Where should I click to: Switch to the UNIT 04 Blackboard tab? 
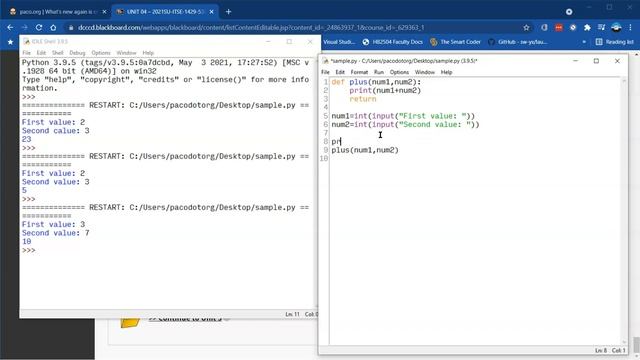(164, 12)
